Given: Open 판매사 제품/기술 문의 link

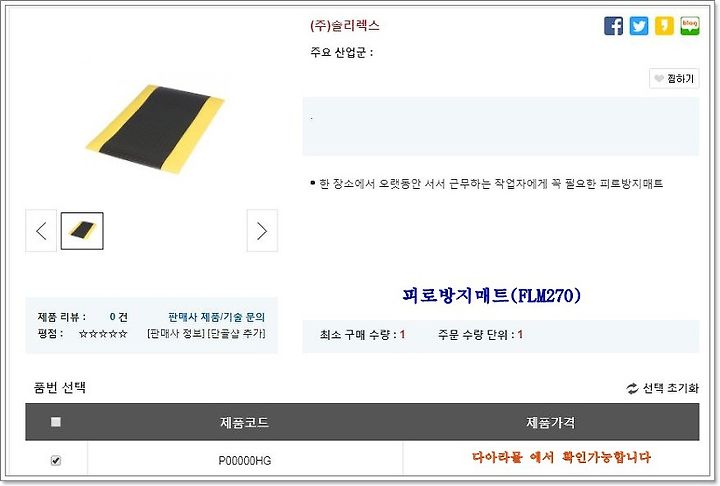Looking at the screenshot, I should (x=216, y=317).
